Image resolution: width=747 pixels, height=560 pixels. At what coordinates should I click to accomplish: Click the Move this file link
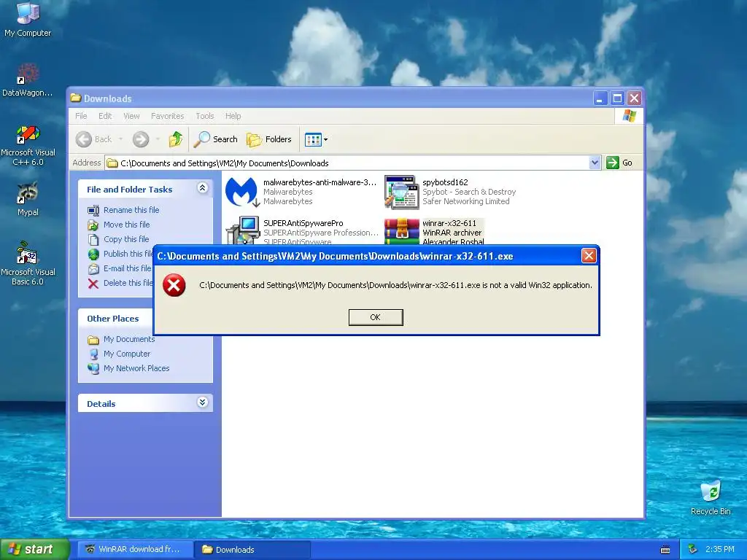(127, 225)
